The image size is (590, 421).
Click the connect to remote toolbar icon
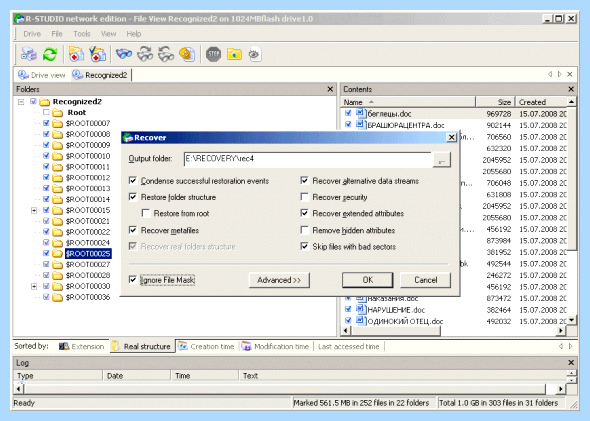(29, 55)
